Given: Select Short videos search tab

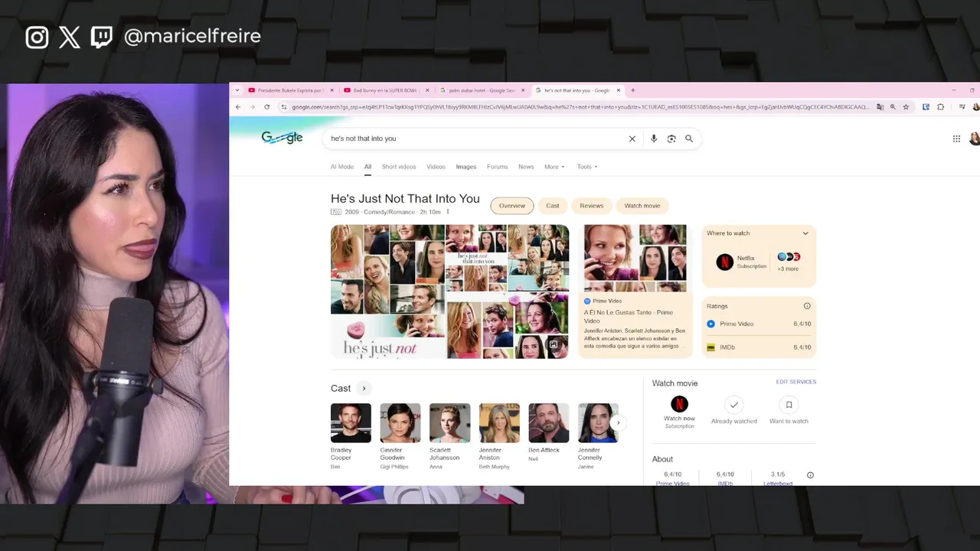Looking at the screenshot, I should (399, 167).
